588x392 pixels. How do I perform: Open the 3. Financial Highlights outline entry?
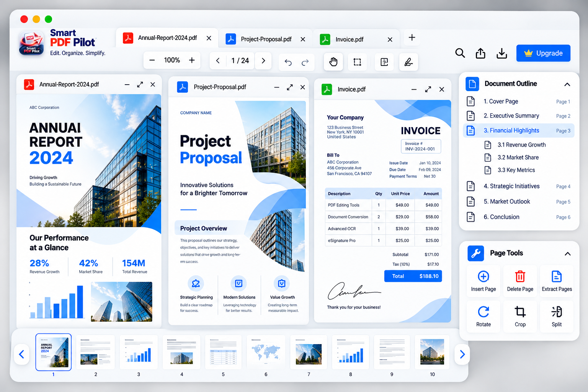(519, 131)
